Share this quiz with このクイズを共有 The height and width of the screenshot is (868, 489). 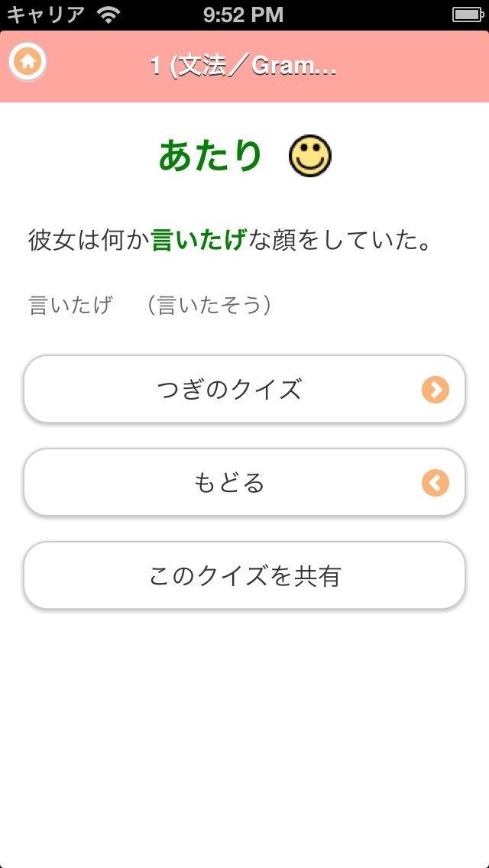coord(244,576)
